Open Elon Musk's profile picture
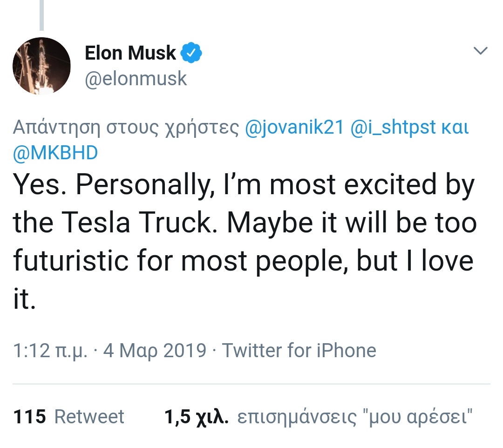This screenshot has height=448, width=503. 41,66
